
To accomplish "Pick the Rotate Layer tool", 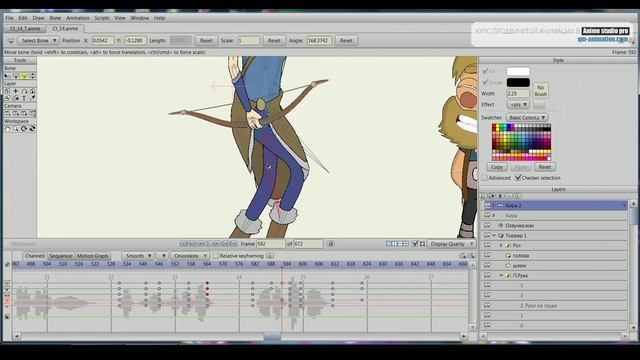I will click(x=24, y=91).
